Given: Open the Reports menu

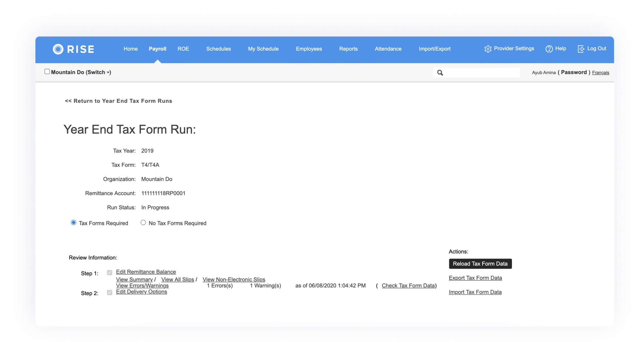Looking at the screenshot, I should [348, 49].
